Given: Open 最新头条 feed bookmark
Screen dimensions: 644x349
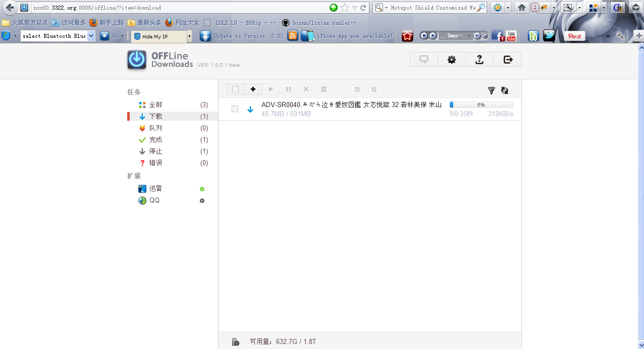Looking at the screenshot, I should coord(144,23).
